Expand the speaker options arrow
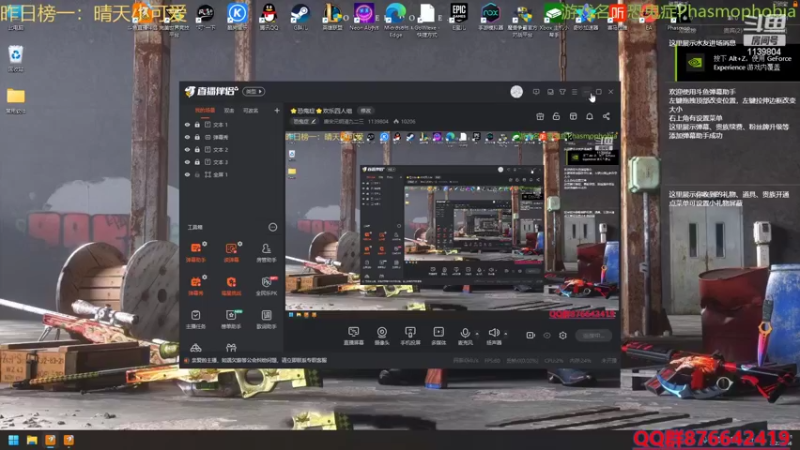The width and height of the screenshot is (800, 450). pos(506,334)
